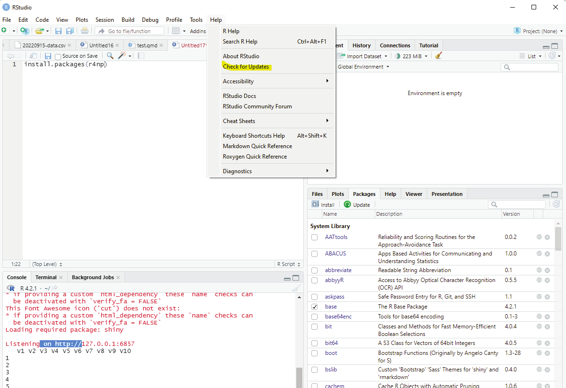This screenshot has height=388, width=566.
Task: Open the Global Environment dropdown
Action: (x=363, y=67)
